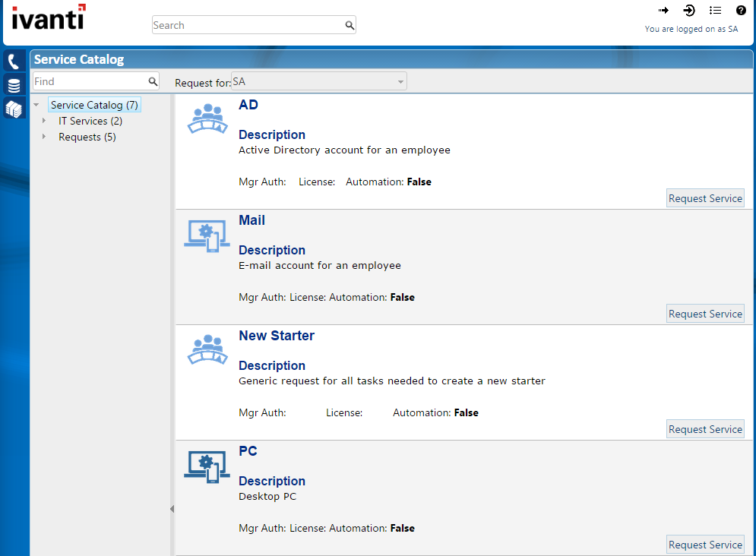
Task: Select Requests (5) in the tree
Action: pos(87,137)
